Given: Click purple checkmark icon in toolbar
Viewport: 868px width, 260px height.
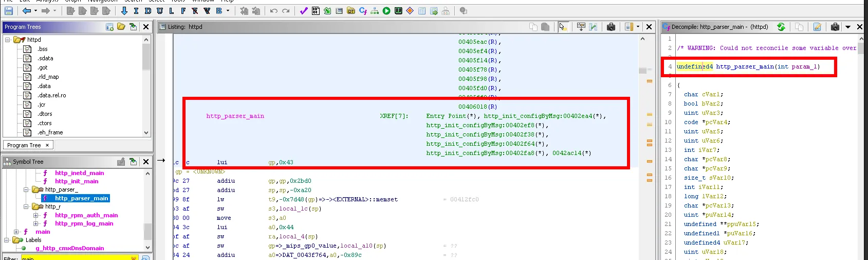Looking at the screenshot, I should point(304,11).
